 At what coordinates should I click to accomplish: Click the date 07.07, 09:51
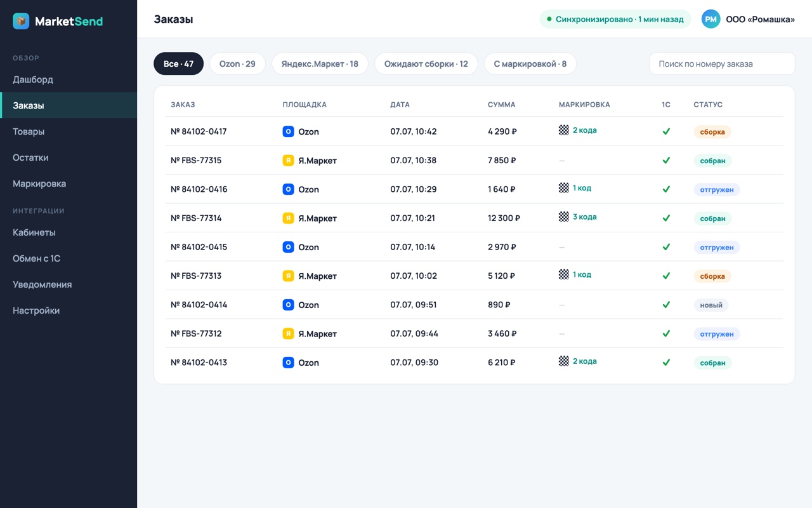(x=414, y=305)
